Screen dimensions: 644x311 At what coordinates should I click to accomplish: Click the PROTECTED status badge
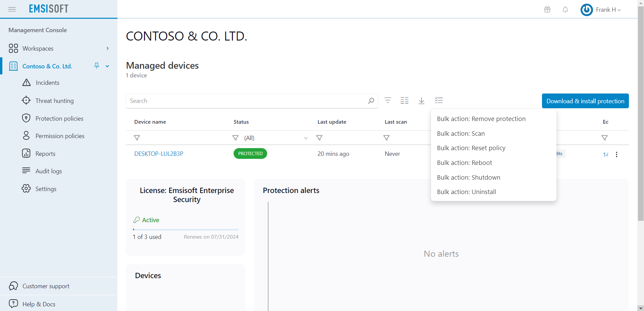coord(250,153)
